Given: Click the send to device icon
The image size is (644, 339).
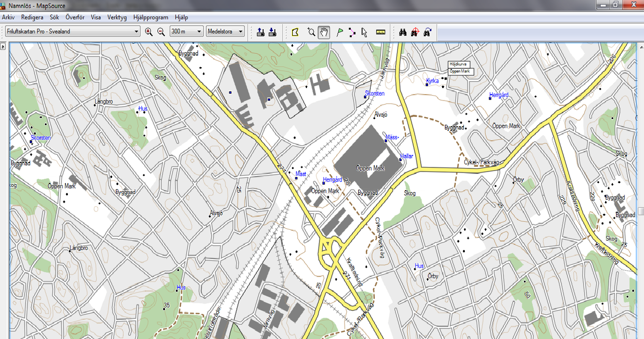Looking at the screenshot, I should click(x=261, y=32).
